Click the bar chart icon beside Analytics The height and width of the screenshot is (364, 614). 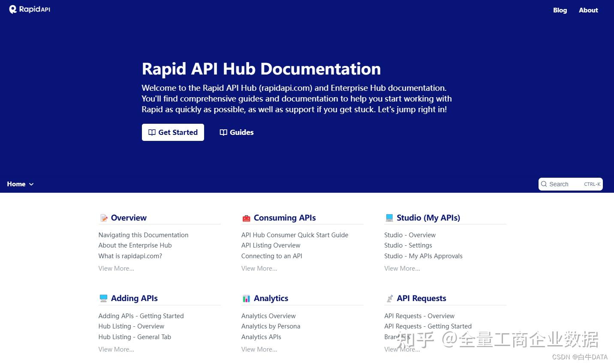246,298
